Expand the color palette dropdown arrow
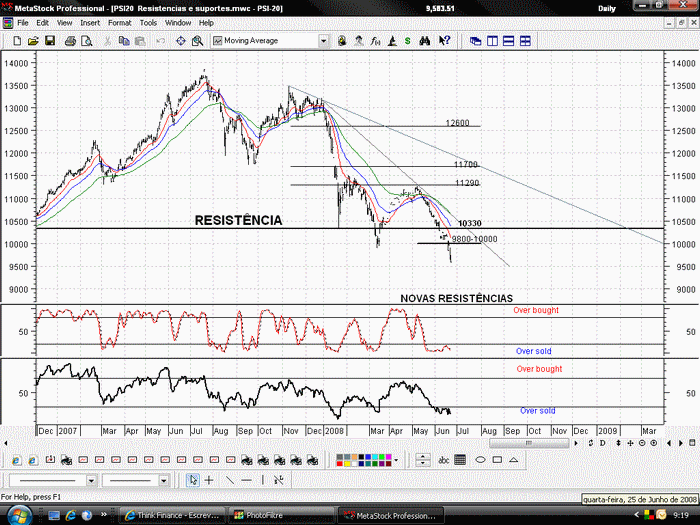The image size is (700, 525). click(396, 460)
